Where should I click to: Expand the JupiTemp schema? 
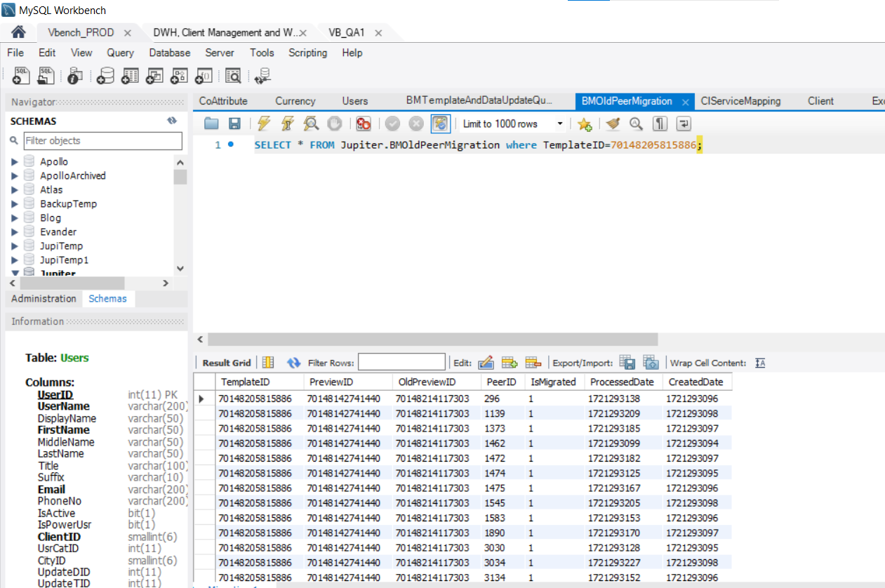(15, 246)
